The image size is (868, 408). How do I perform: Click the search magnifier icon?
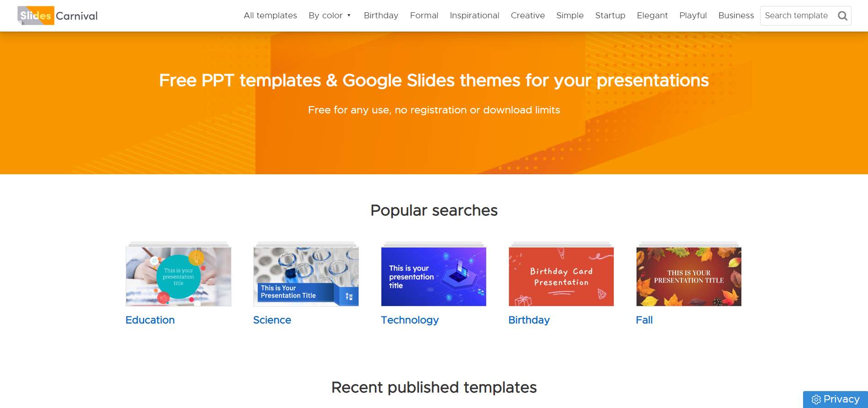842,16
